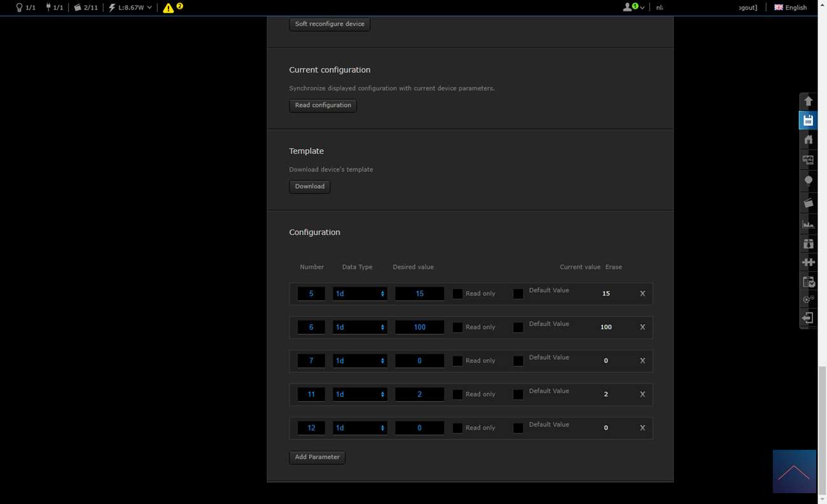
Task: Open the home icon in right sidebar
Action: [x=808, y=140]
